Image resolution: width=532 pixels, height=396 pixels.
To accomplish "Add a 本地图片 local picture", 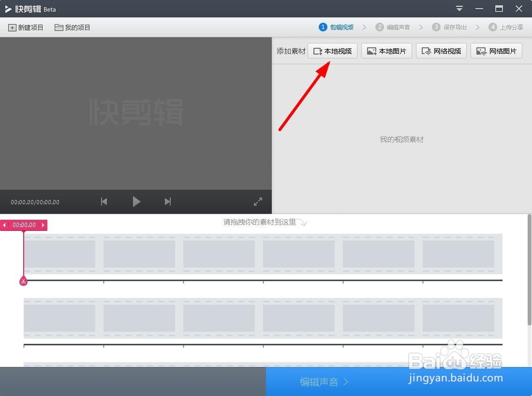I will 386,51.
